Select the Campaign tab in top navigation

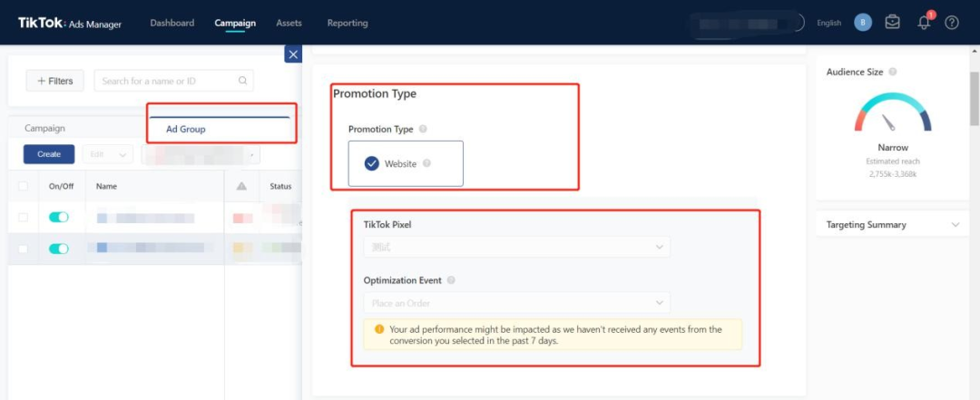235,23
